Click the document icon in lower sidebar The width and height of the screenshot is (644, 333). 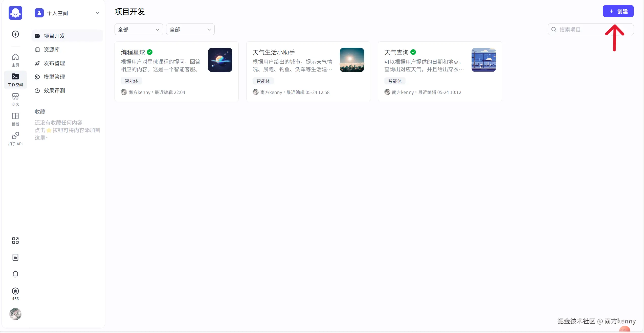pos(15,257)
